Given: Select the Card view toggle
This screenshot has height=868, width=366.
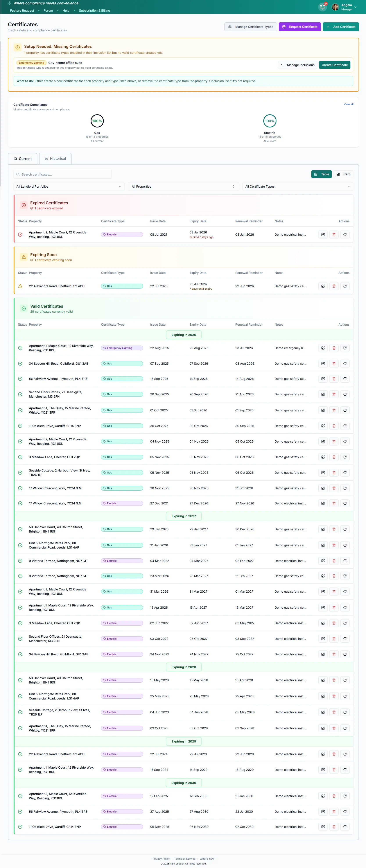Looking at the screenshot, I should [x=343, y=174].
